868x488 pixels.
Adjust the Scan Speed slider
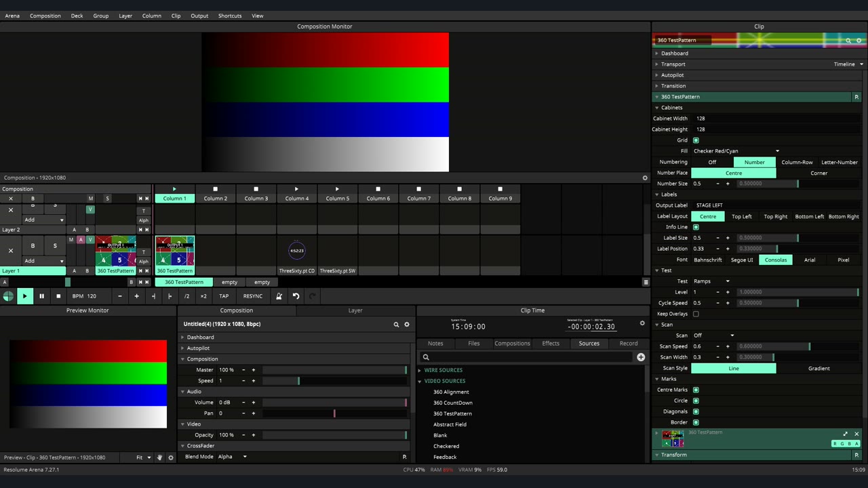[797, 346]
